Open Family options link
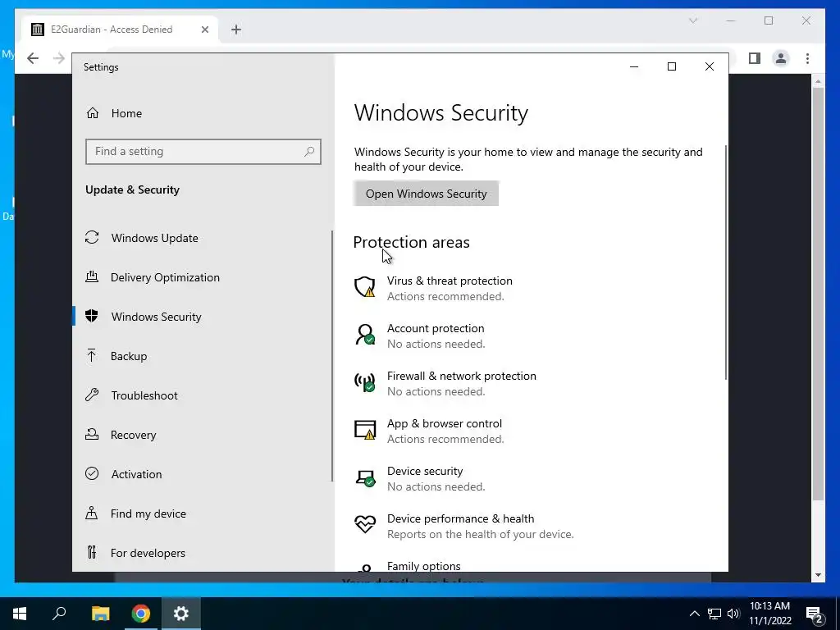840x630 pixels. [x=424, y=566]
